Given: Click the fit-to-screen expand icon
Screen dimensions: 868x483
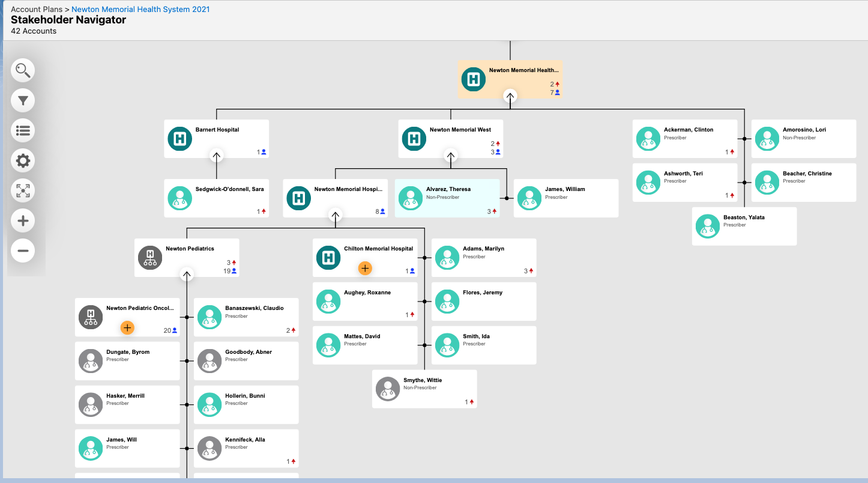Looking at the screenshot, I should [x=23, y=191].
